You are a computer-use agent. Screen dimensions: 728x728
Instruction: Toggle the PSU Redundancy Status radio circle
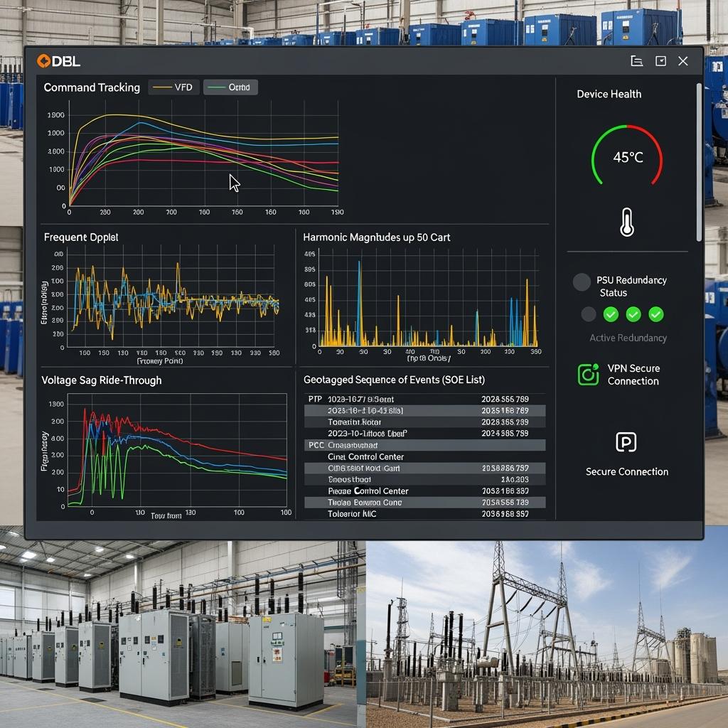tap(582, 282)
